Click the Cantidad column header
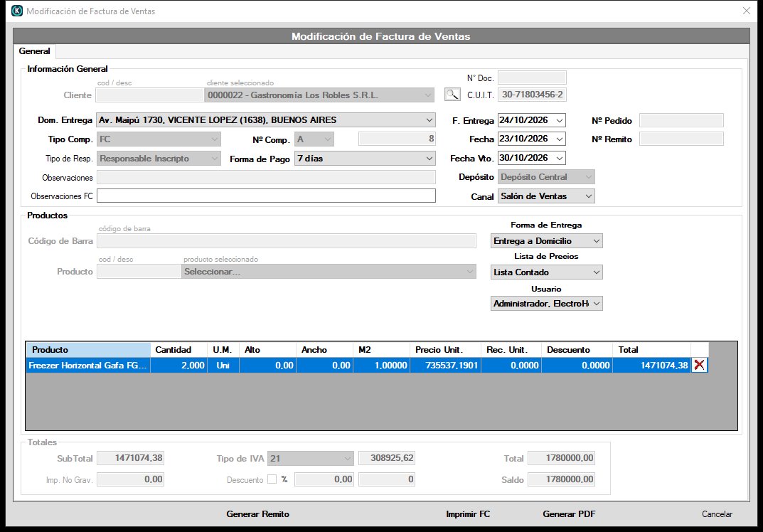763x532 pixels. pyautogui.click(x=180, y=349)
